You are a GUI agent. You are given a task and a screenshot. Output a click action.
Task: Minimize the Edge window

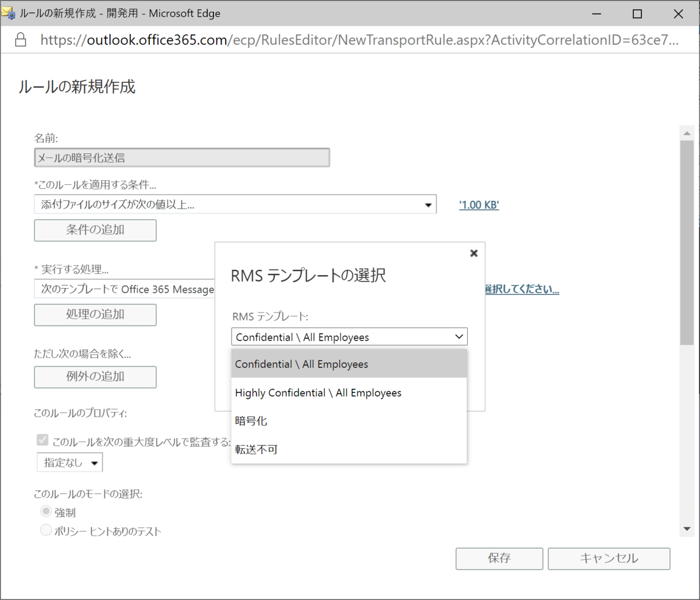click(597, 13)
